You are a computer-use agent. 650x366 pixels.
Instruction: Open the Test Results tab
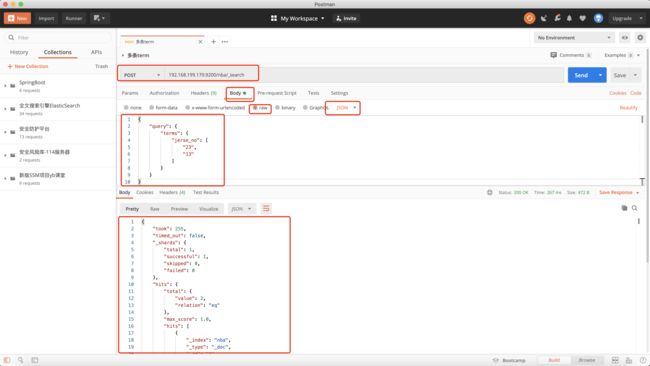tap(206, 192)
